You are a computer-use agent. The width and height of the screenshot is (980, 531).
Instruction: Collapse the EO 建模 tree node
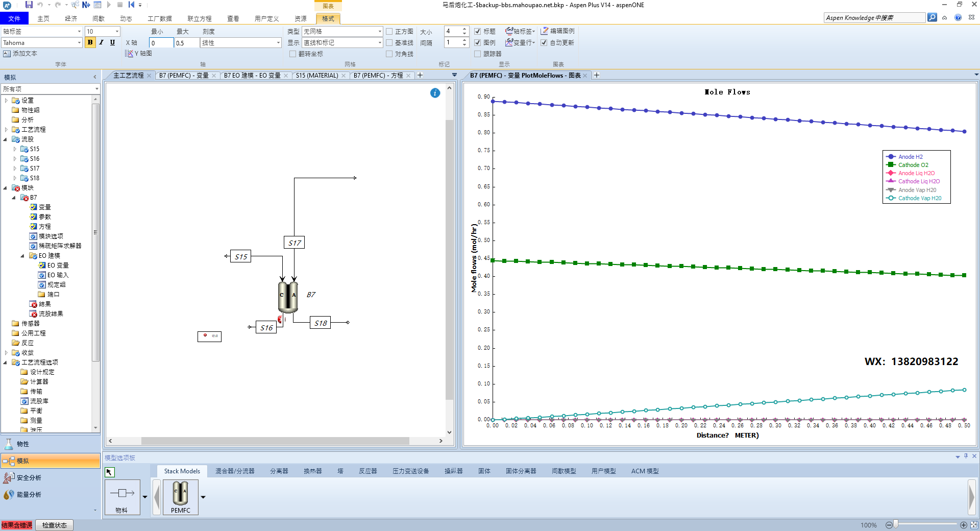tap(22, 256)
